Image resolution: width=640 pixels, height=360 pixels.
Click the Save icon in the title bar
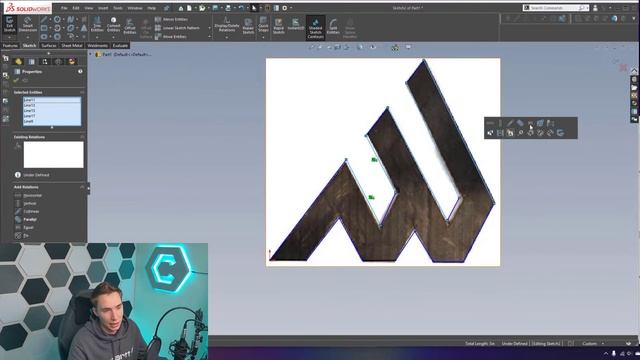point(215,8)
